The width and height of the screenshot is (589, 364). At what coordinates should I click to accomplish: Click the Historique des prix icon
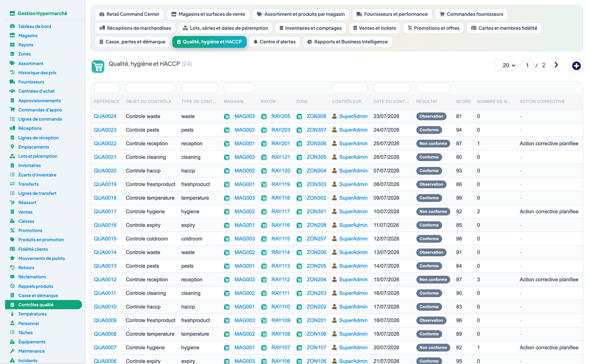(12, 72)
